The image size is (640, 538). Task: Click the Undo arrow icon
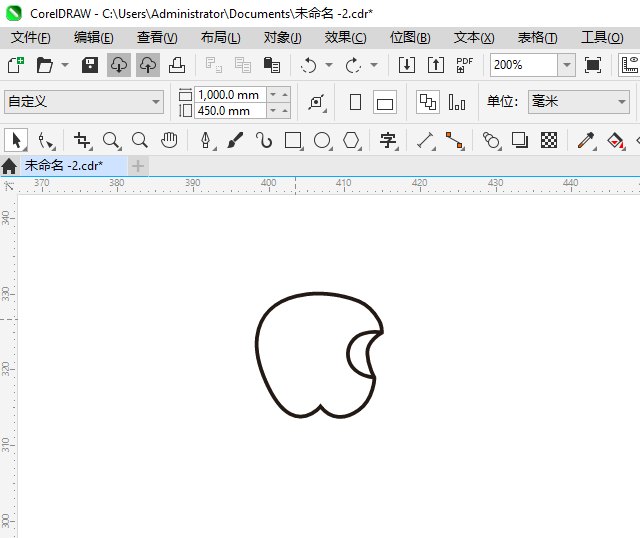click(309, 65)
